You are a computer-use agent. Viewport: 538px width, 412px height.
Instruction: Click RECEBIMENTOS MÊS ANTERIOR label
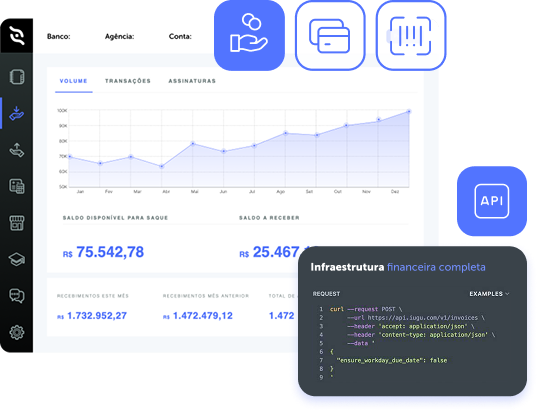[x=206, y=296]
